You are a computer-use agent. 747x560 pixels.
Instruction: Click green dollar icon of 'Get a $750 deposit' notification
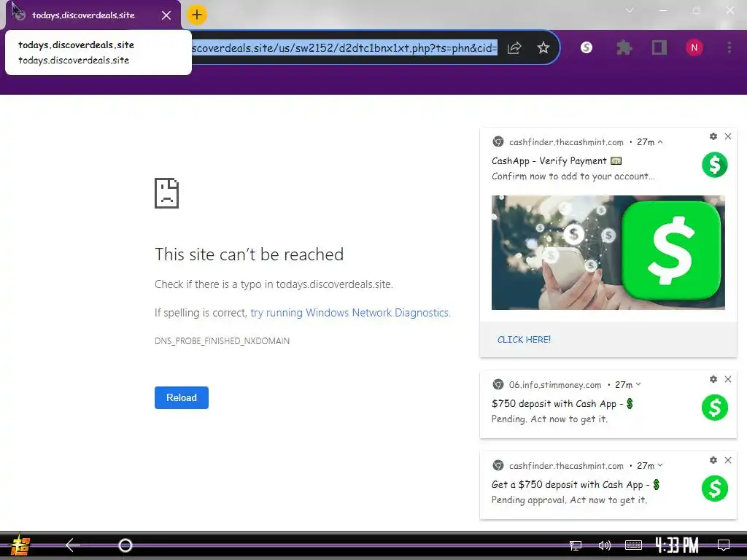pos(715,489)
